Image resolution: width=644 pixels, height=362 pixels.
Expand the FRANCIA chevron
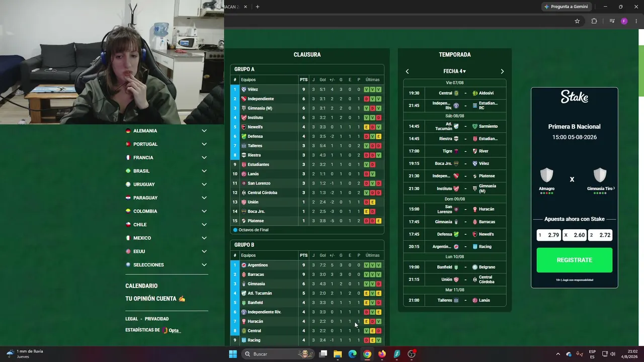pos(204,157)
